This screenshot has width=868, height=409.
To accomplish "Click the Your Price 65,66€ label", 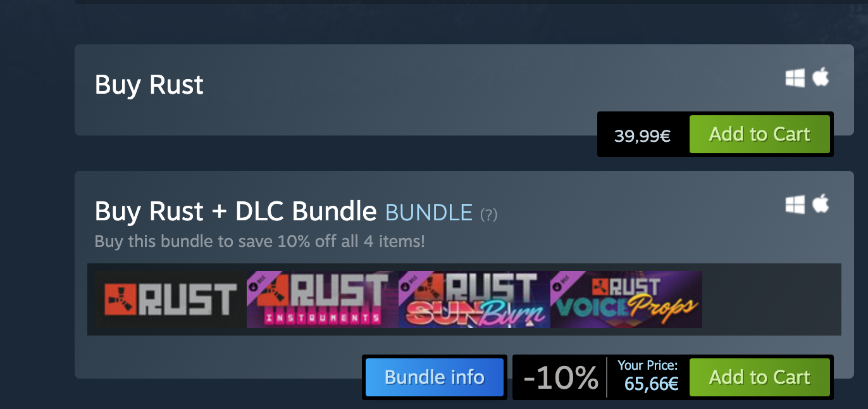I will 648,376.
